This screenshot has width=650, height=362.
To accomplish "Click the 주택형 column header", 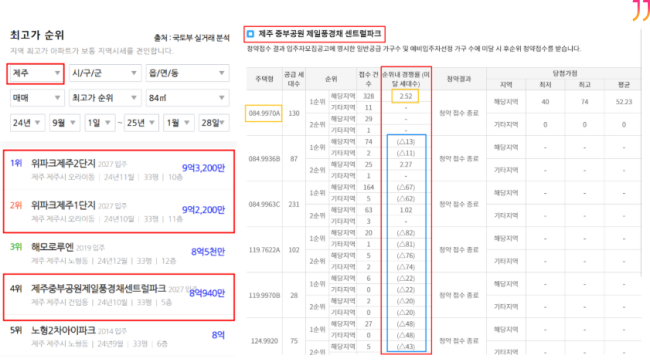I will coord(264,79).
